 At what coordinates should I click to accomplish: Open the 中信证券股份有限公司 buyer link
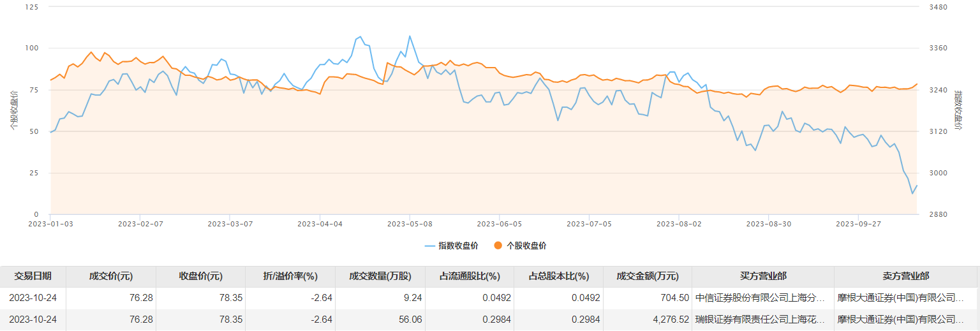pyautogui.click(x=762, y=298)
